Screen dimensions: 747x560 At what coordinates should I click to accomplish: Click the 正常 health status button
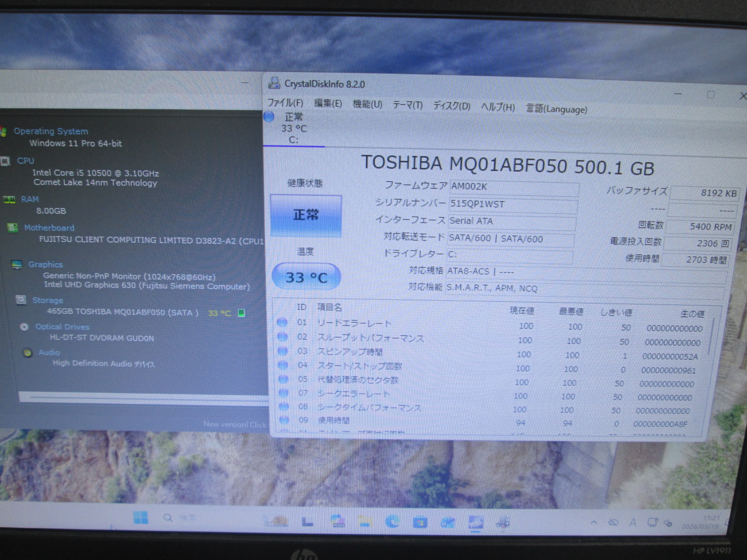306,215
